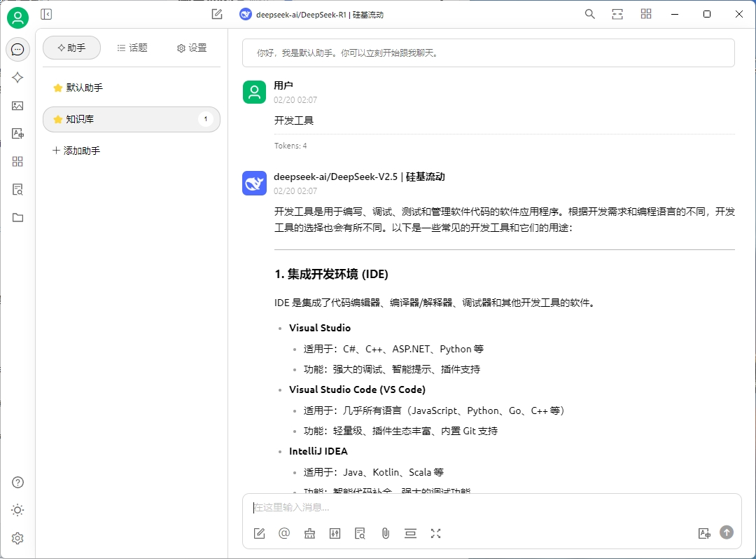Open conversation settings sliders icon
Image resolution: width=756 pixels, height=559 pixels.
335,534
